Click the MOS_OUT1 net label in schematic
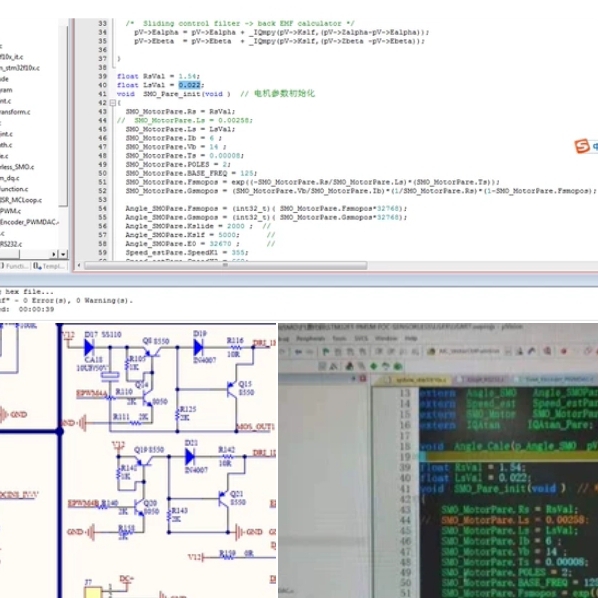This screenshot has width=598, height=598. click(x=256, y=426)
